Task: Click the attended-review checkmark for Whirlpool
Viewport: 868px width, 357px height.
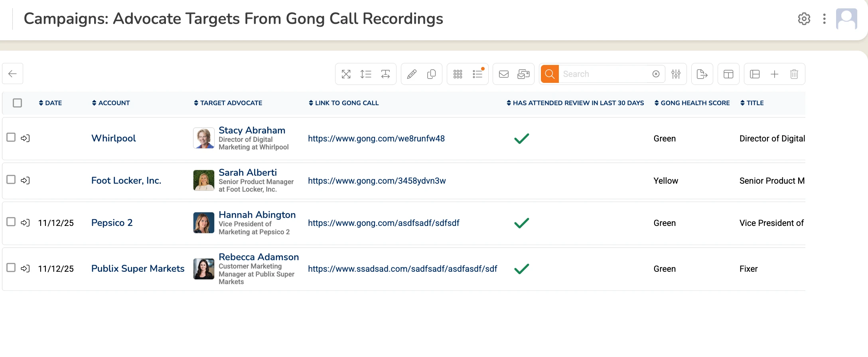Action: (521, 139)
